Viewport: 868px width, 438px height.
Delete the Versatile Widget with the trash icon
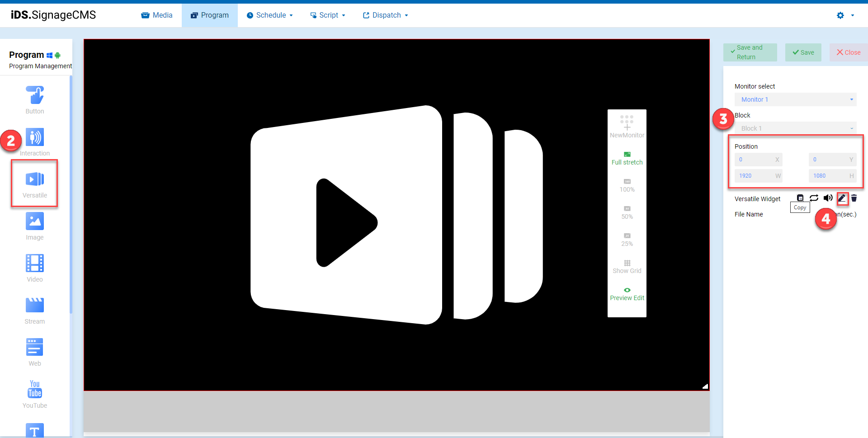(x=854, y=198)
